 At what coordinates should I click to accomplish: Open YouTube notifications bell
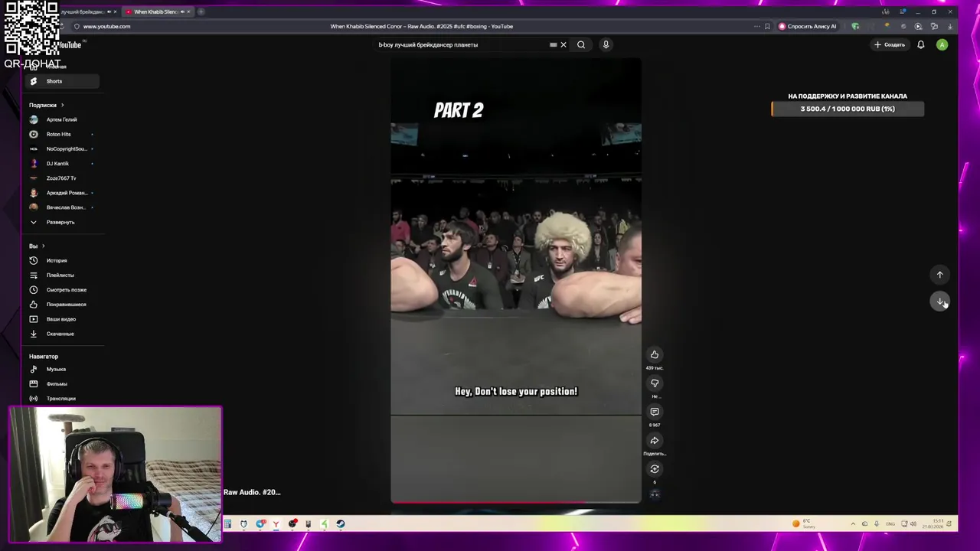coord(921,44)
